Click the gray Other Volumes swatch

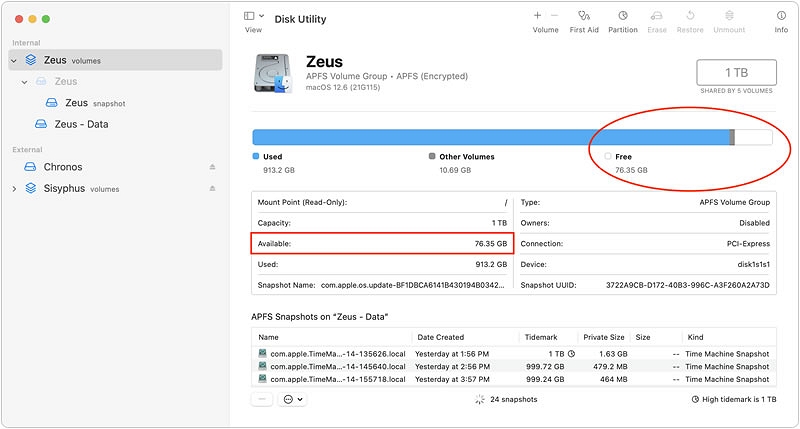(x=432, y=156)
